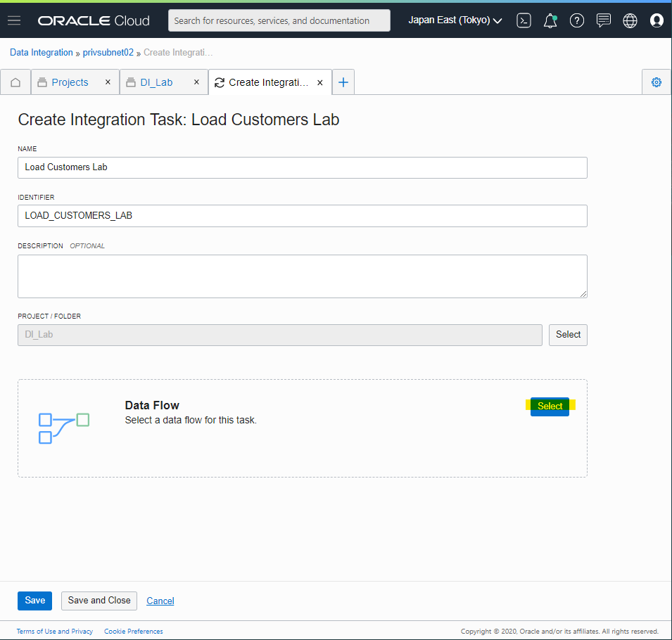The image size is (672, 640).
Task: Click the Create Integration breadcrumb text
Action: point(178,52)
